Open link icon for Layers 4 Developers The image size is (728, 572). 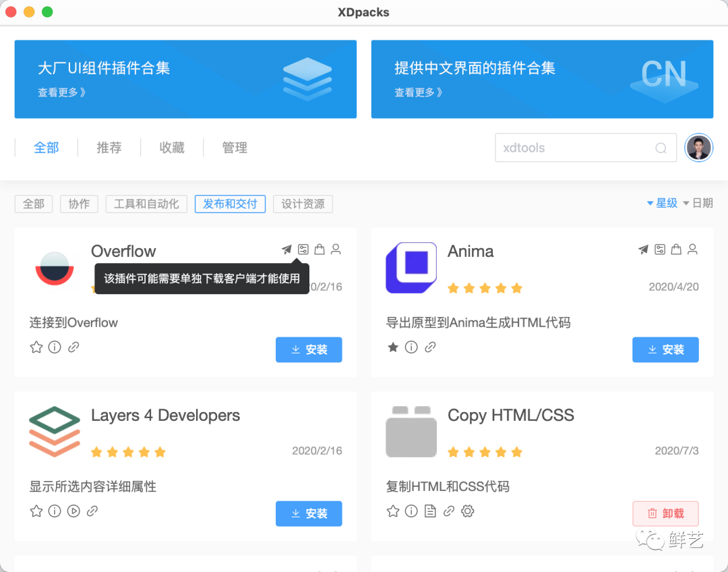[92, 511]
